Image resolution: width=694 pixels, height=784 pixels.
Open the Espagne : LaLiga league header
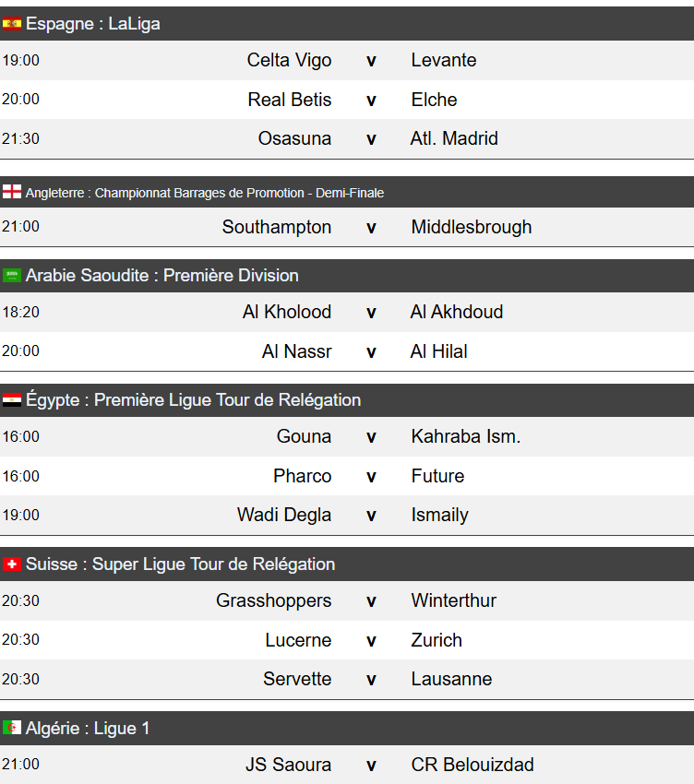click(347, 23)
